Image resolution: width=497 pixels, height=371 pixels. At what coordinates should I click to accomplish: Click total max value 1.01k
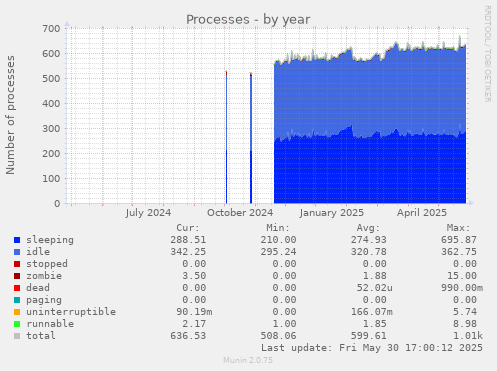(468, 336)
